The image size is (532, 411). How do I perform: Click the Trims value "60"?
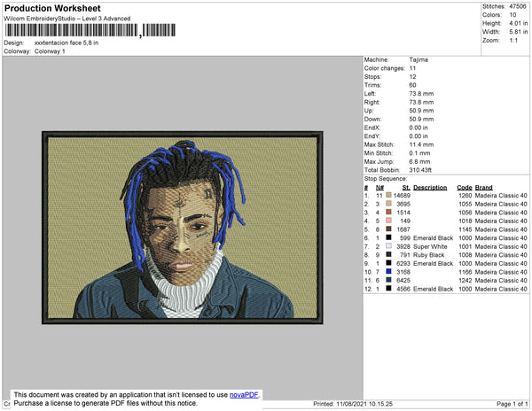(x=412, y=85)
